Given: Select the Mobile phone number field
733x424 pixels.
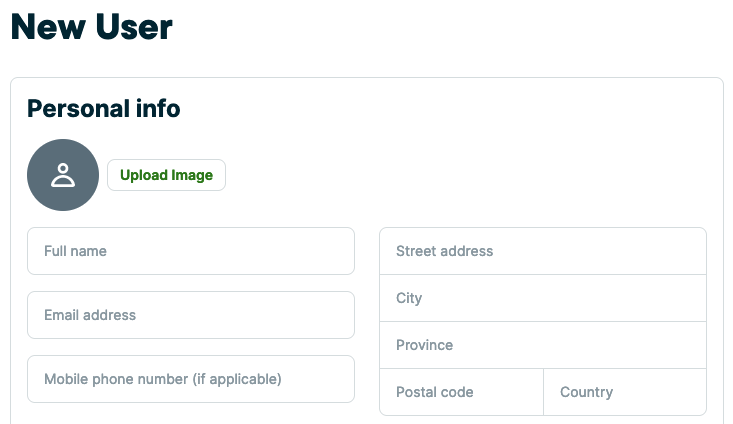Looking at the screenshot, I should pos(190,379).
